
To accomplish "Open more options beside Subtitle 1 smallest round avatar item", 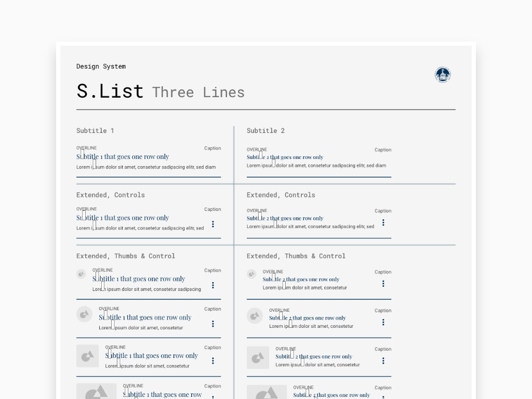I will click(x=213, y=285).
